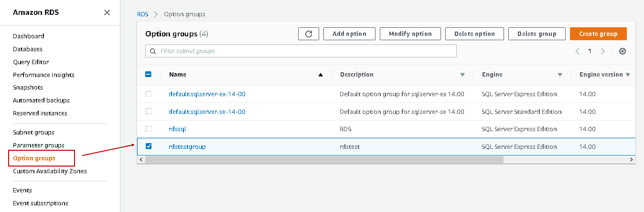The height and width of the screenshot is (212, 644).
Task: Select the rdssql option group checkbox
Action: (x=149, y=129)
